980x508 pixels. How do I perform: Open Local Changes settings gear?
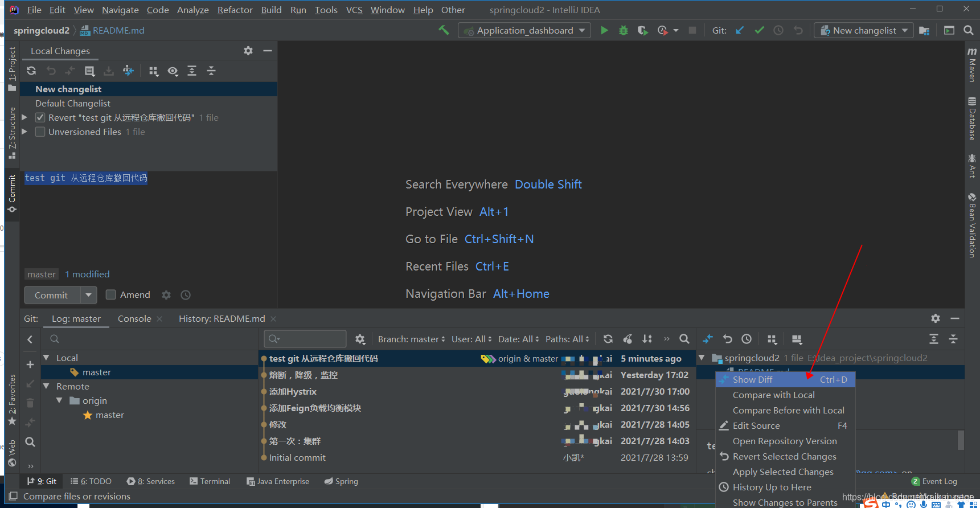(x=248, y=51)
